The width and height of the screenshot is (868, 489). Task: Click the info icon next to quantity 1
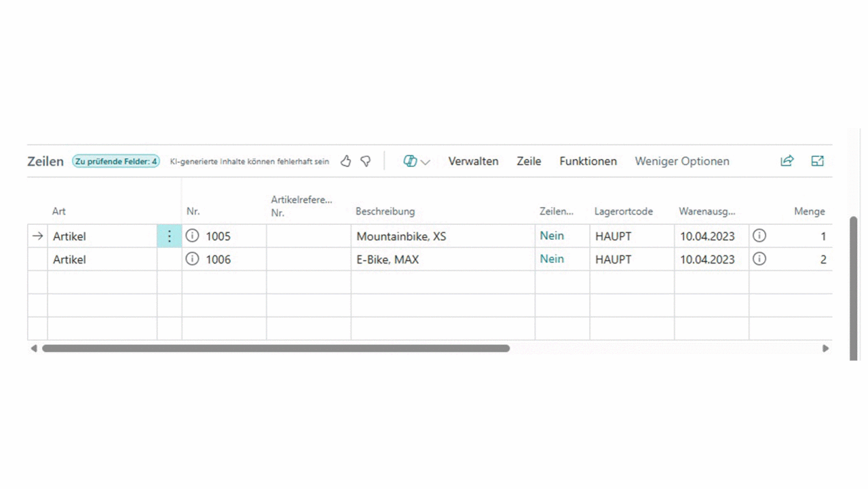[759, 236]
